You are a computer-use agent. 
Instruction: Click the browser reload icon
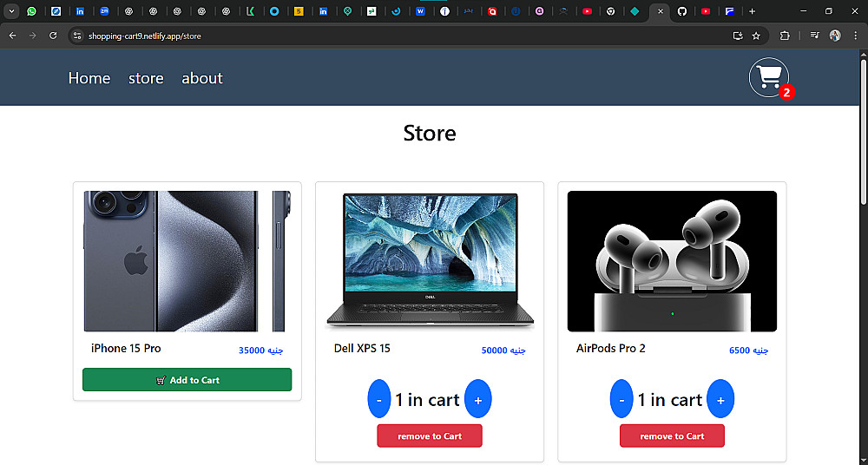click(53, 36)
